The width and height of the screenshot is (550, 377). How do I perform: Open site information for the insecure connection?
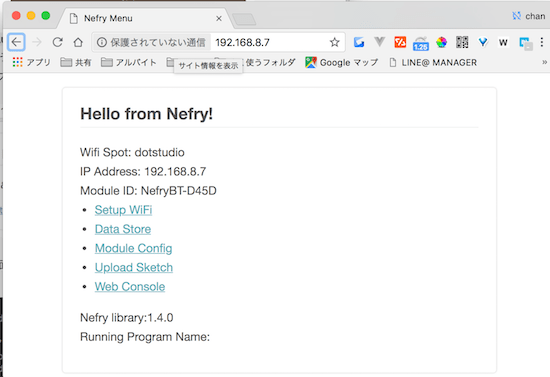click(102, 42)
